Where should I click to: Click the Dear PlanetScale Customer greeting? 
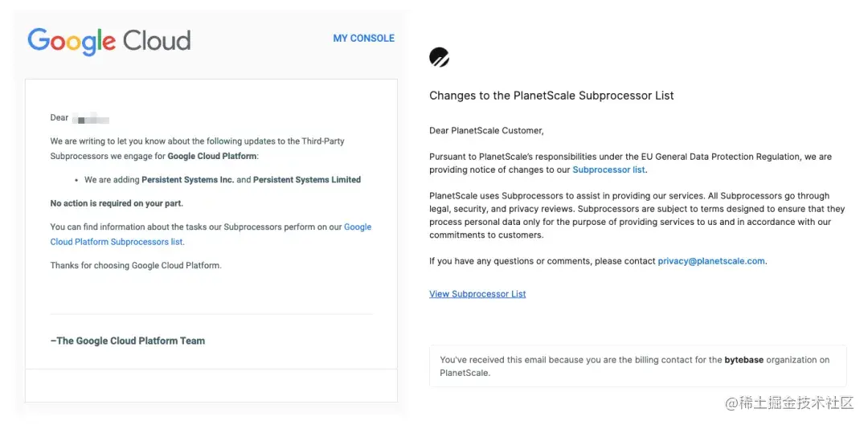(x=486, y=130)
